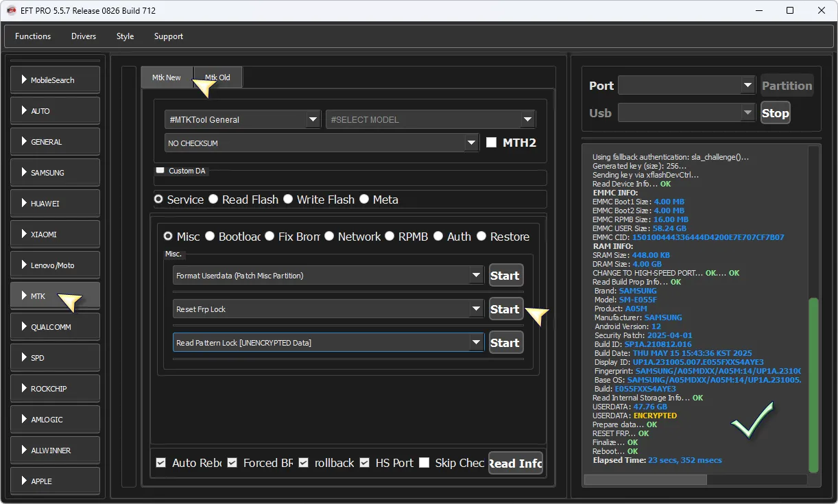Toggle the rollback checkbox
Screen dimensions: 838x504
click(x=304, y=463)
